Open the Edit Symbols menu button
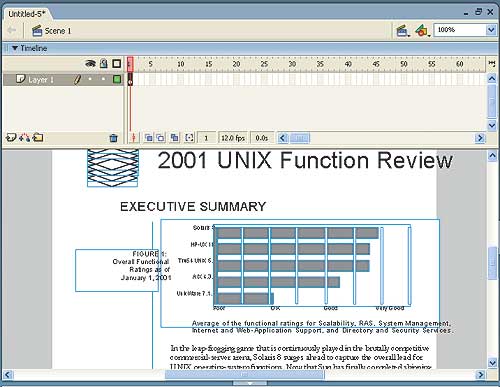Screen dimensions: 500x387 (x=422, y=31)
